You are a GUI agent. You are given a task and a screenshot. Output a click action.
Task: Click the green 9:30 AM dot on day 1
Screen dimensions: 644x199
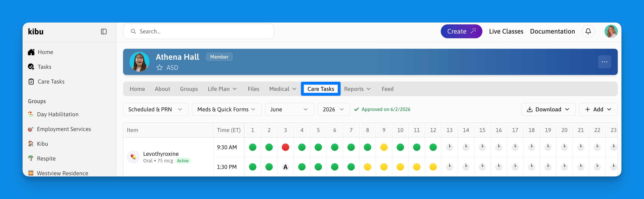(x=253, y=147)
